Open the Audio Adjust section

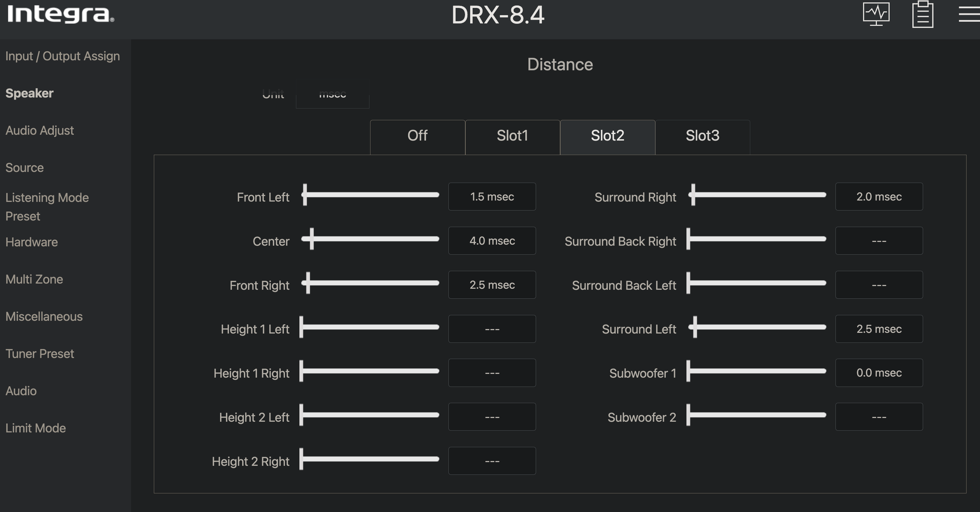(x=40, y=130)
